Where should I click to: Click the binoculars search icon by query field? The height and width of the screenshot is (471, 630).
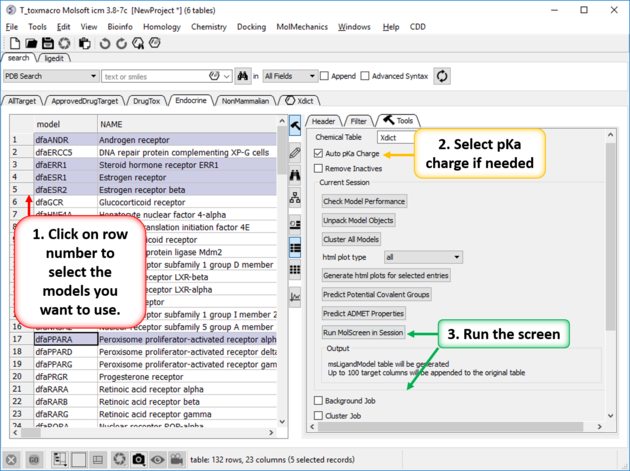coord(242,76)
